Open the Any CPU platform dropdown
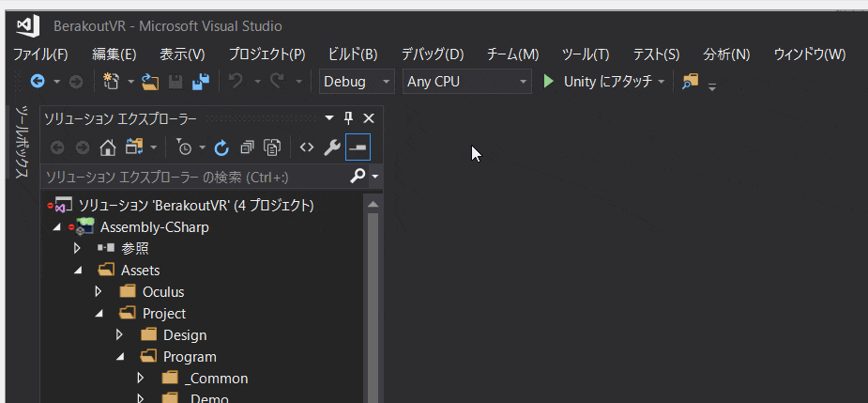 tap(467, 82)
